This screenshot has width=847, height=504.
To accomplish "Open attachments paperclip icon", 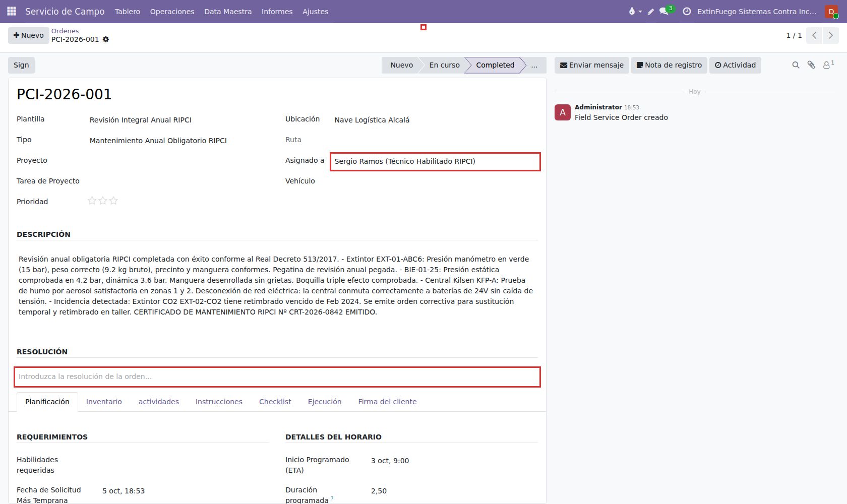I will pos(811,65).
